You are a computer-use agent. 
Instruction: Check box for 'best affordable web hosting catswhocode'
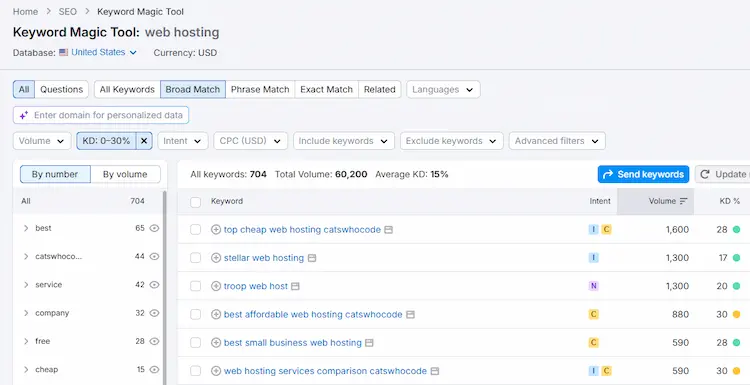[195, 314]
